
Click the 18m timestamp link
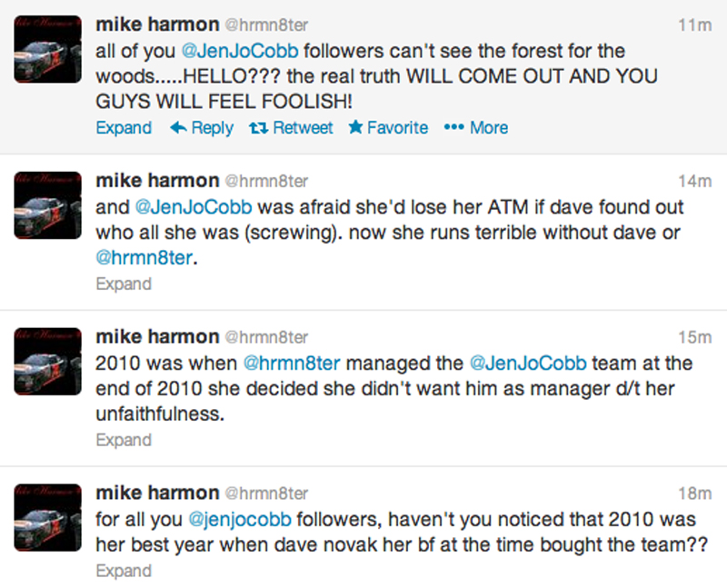[695, 493]
